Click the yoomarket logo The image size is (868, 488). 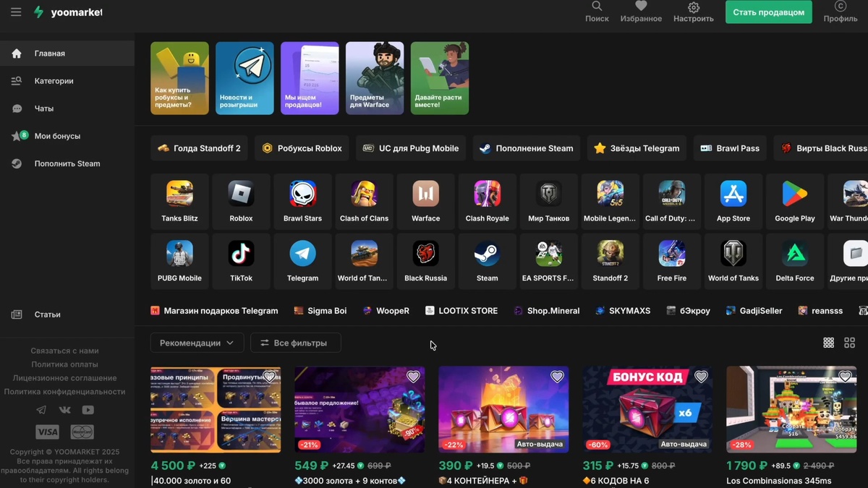[x=68, y=12]
